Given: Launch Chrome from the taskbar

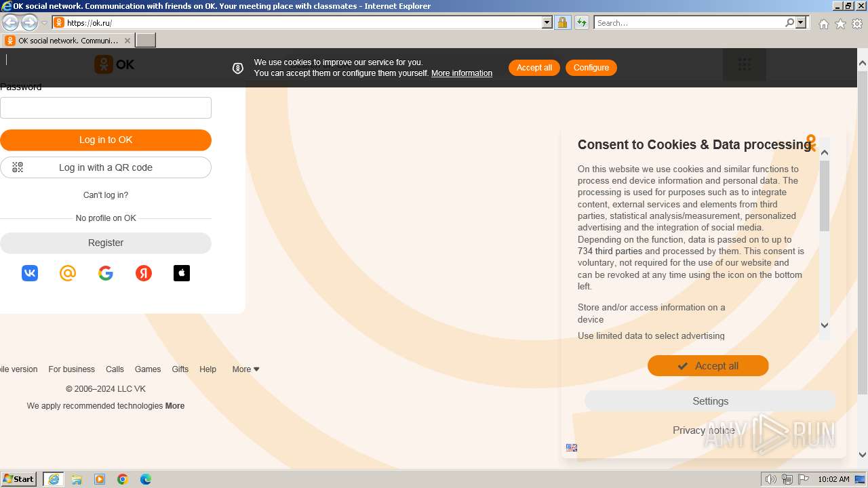Looking at the screenshot, I should 123,479.
